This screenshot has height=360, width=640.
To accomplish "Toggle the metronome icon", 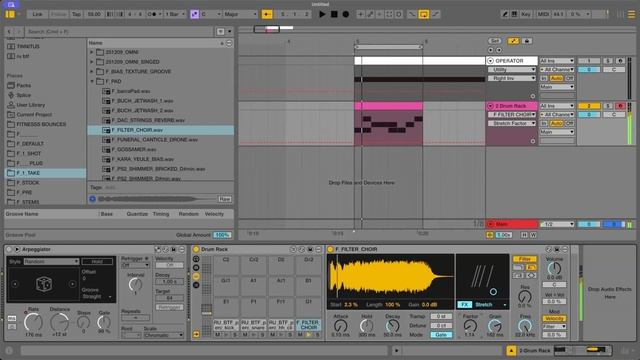I will [154, 14].
